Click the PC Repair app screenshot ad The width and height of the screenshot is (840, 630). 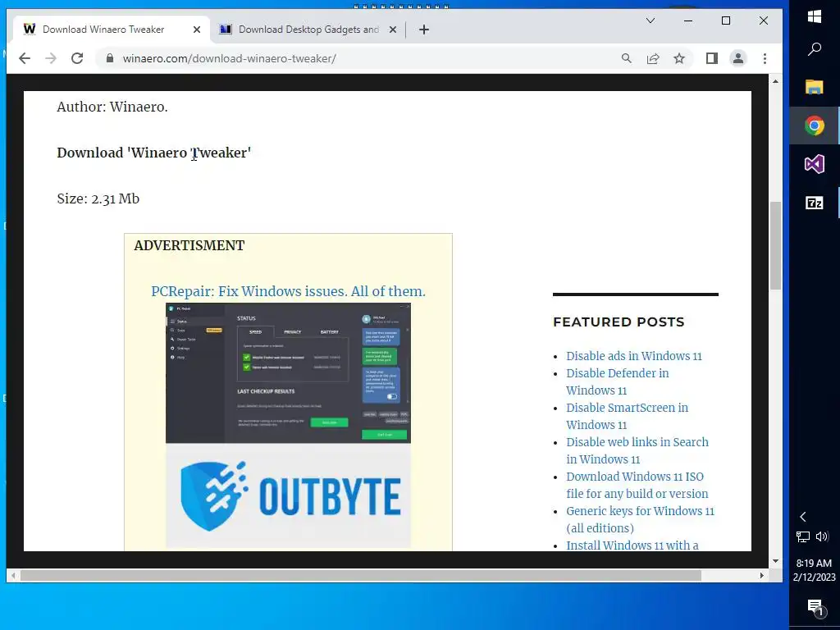pos(288,373)
